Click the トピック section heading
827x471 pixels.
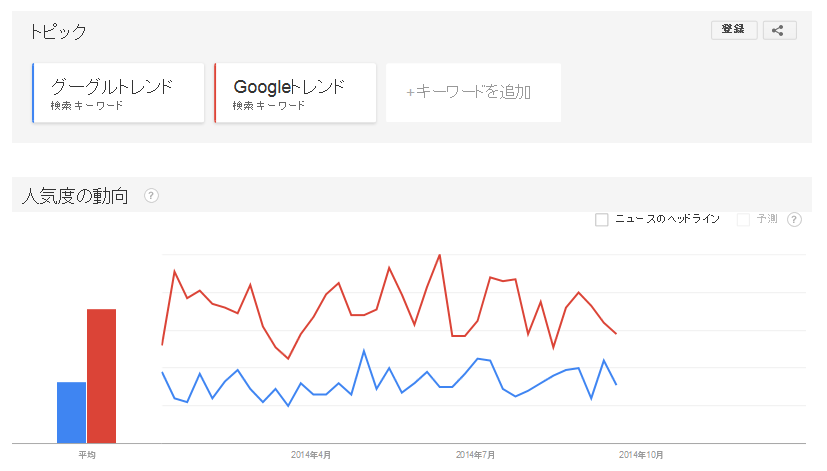58,32
